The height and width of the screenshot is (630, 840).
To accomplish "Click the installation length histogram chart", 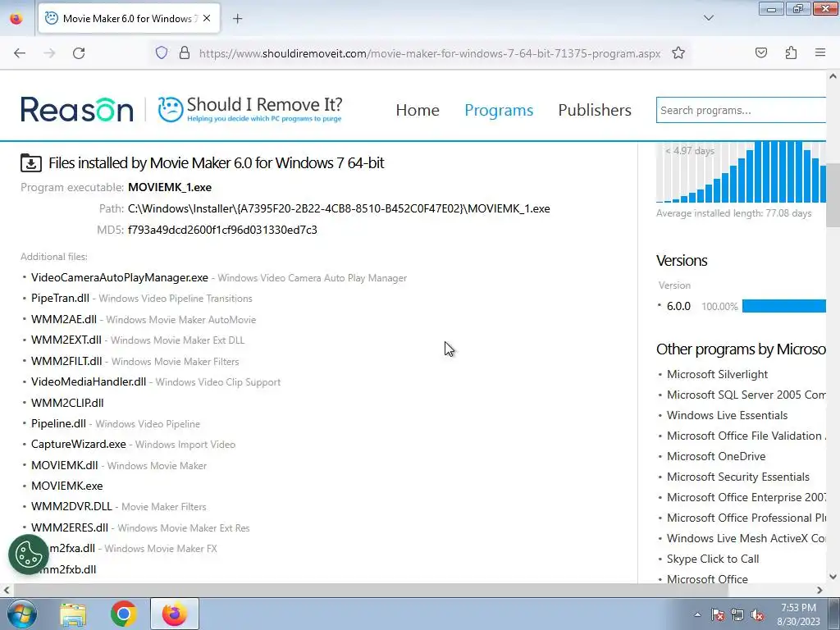I will pos(741,172).
